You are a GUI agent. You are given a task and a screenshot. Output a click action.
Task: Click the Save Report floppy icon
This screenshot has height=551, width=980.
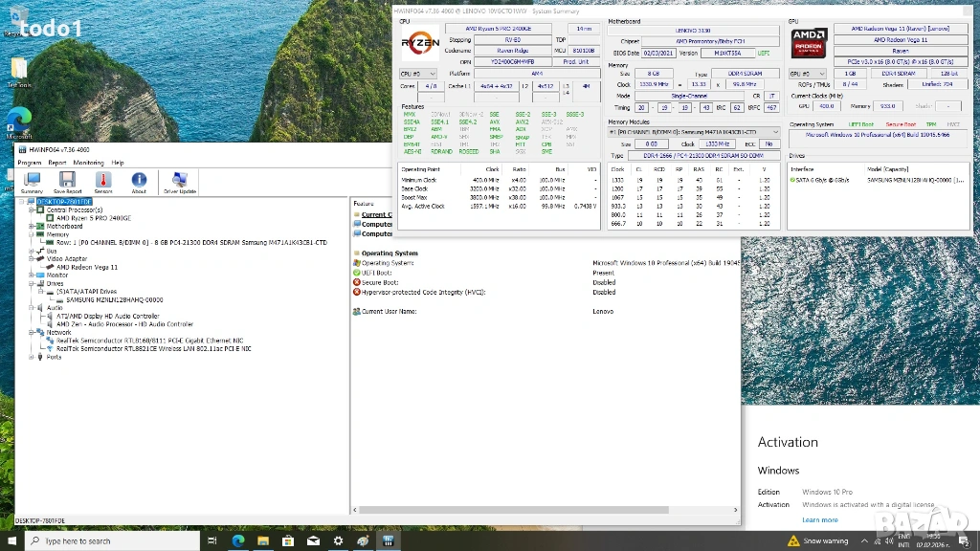[x=67, y=182]
